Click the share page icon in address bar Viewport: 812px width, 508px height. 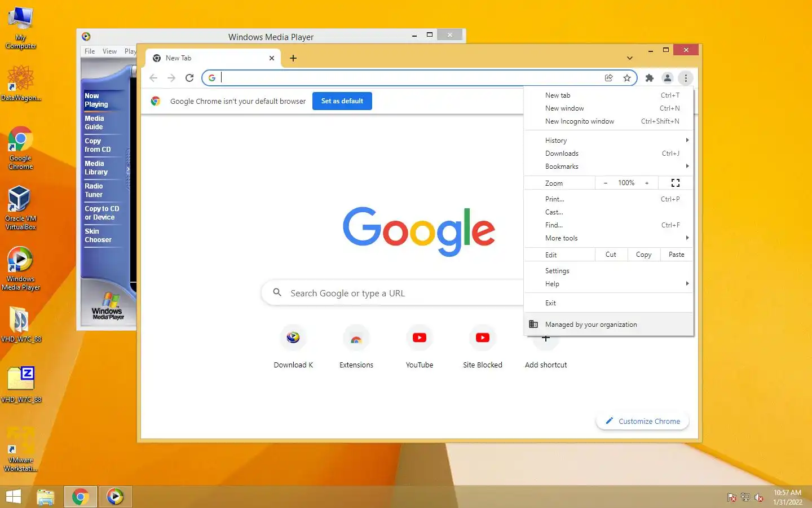[x=608, y=78]
